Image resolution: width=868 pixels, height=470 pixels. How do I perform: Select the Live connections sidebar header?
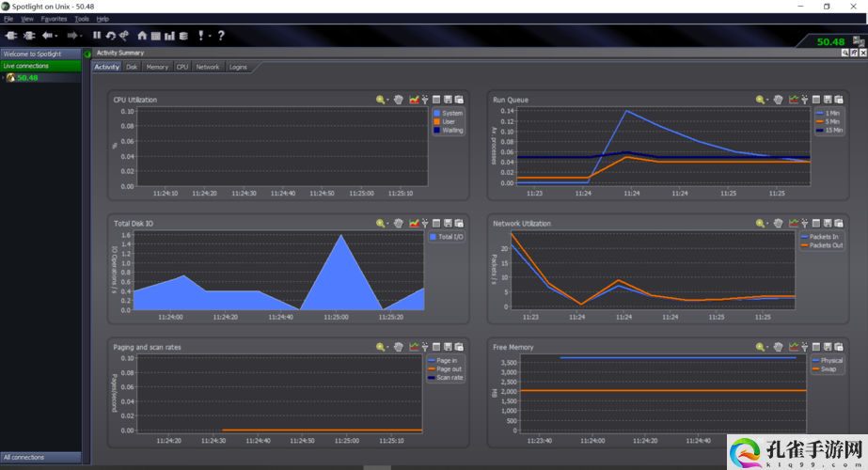pos(41,66)
